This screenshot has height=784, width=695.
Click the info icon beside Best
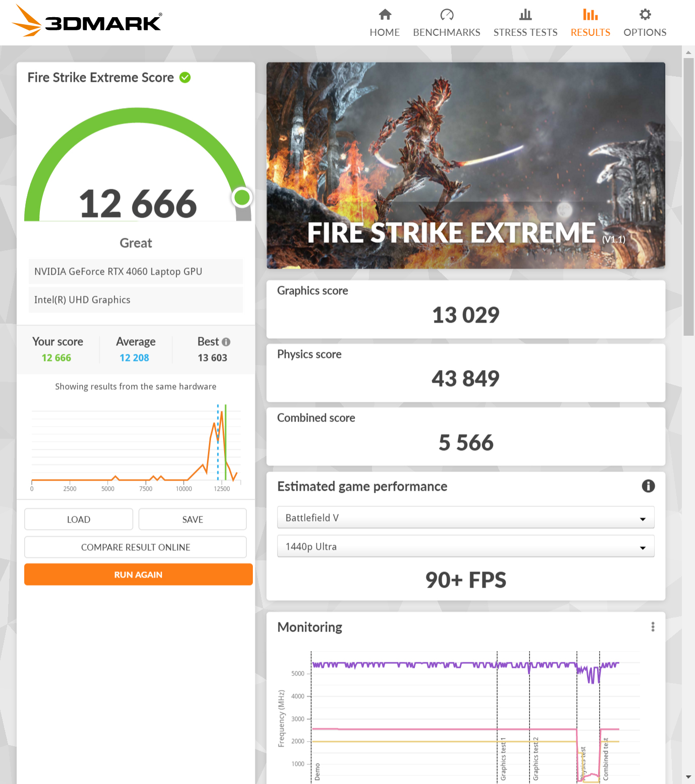pos(226,342)
